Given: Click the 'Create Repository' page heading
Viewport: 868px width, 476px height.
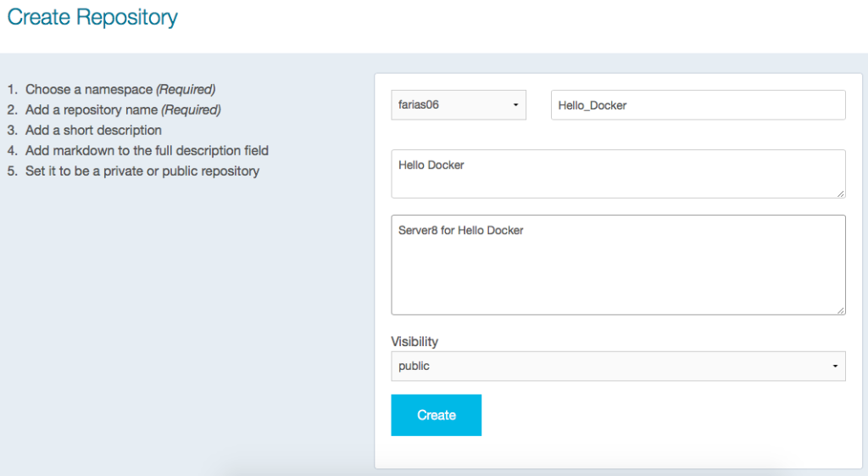Looking at the screenshot, I should click(92, 17).
